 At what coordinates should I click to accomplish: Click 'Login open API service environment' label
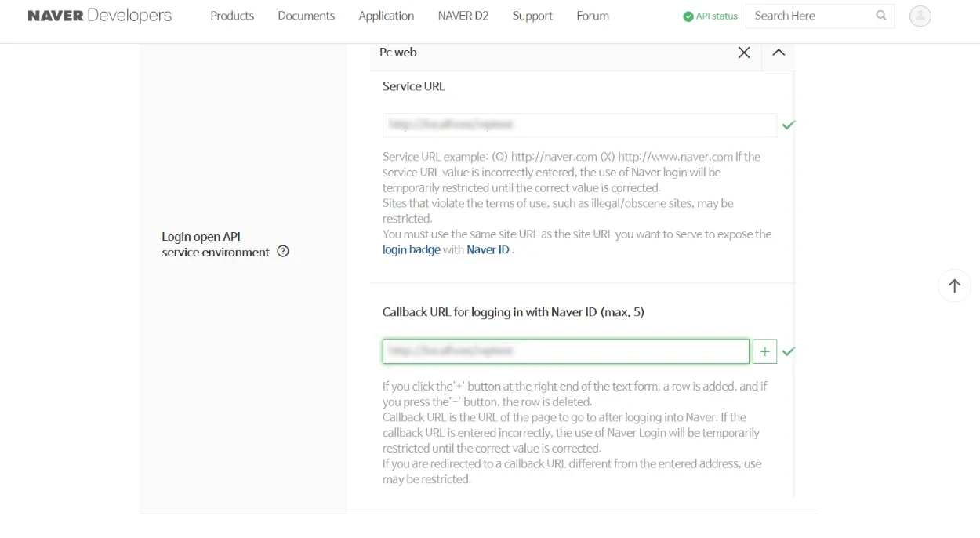click(x=216, y=244)
